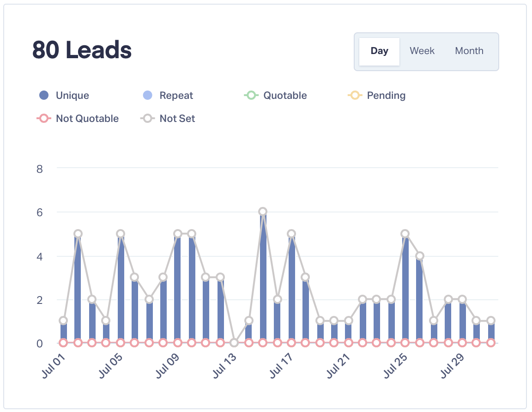Screen dimensions: 532x412
Task: Select the peak data point at 6 leads
Action: pyautogui.click(x=263, y=212)
